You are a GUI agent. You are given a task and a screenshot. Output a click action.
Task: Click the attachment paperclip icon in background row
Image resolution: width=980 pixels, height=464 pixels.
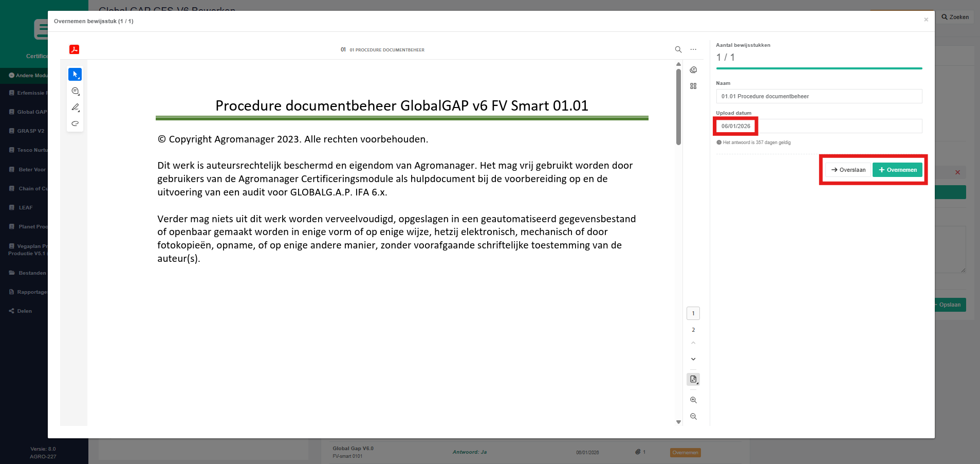(638, 452)
